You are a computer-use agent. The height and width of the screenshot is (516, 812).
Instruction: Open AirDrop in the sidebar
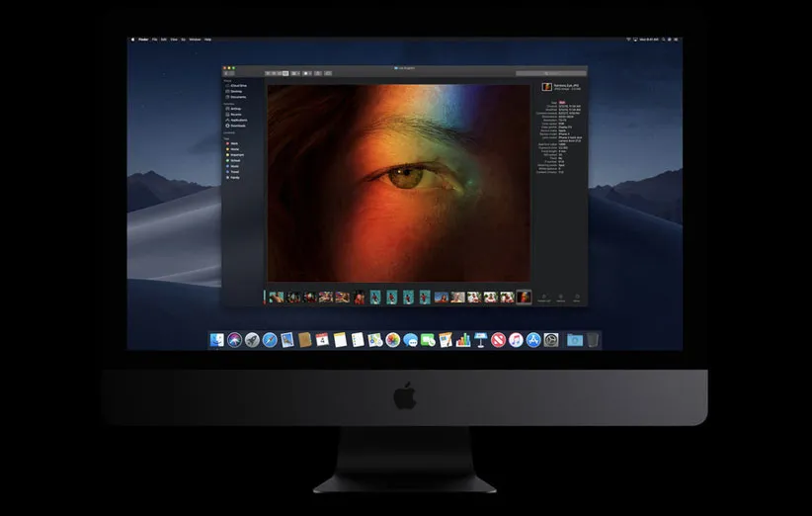click(233, 109)
